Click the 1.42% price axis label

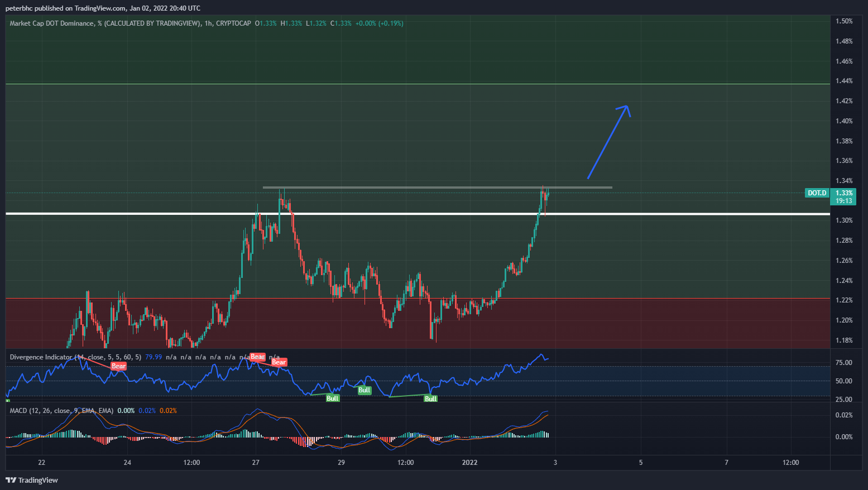coord(844,101)
